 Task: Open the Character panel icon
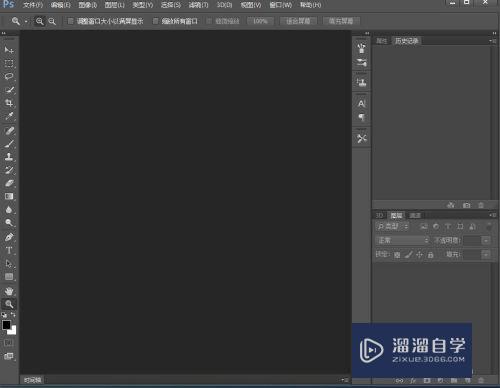click(361, 104)
